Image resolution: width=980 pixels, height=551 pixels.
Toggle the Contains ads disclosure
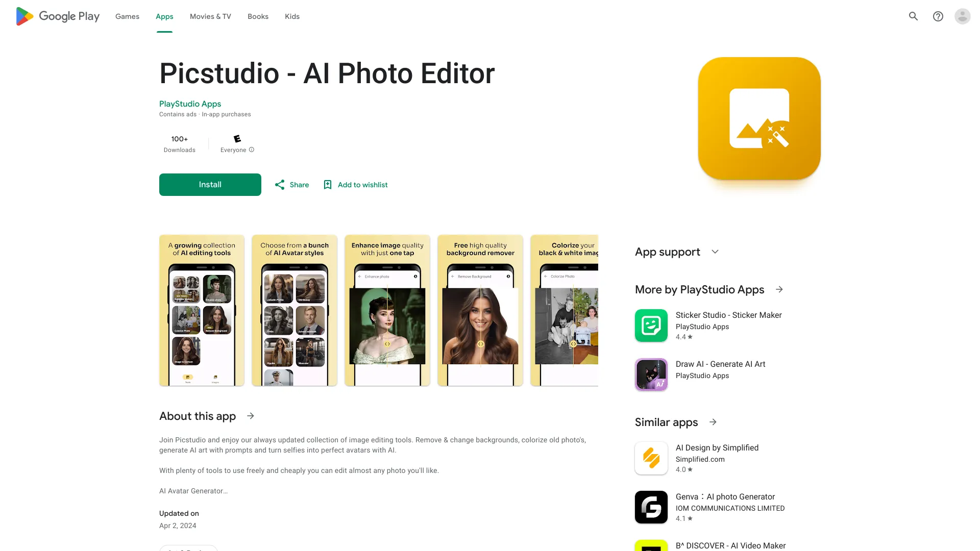tap(178, 114)
